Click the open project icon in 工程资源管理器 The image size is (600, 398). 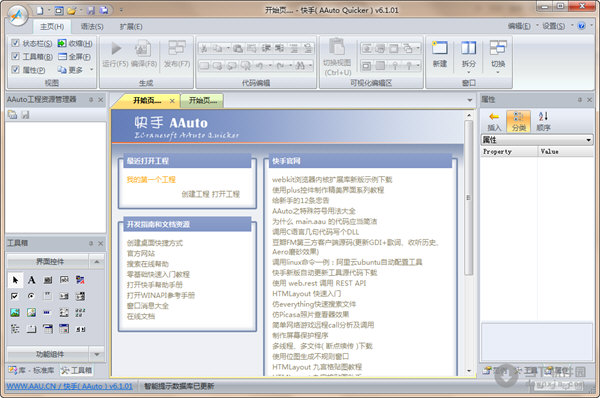[x=13, y=114]
